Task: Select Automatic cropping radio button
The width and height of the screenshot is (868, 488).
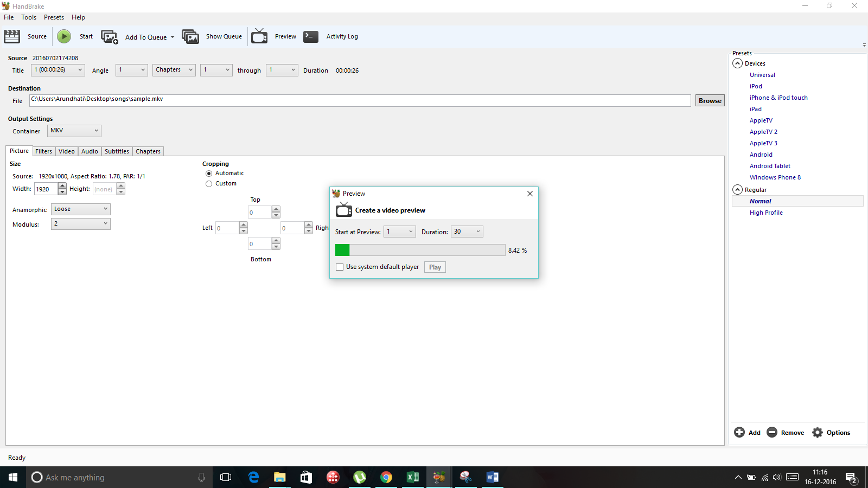Action: click(209, 174)
